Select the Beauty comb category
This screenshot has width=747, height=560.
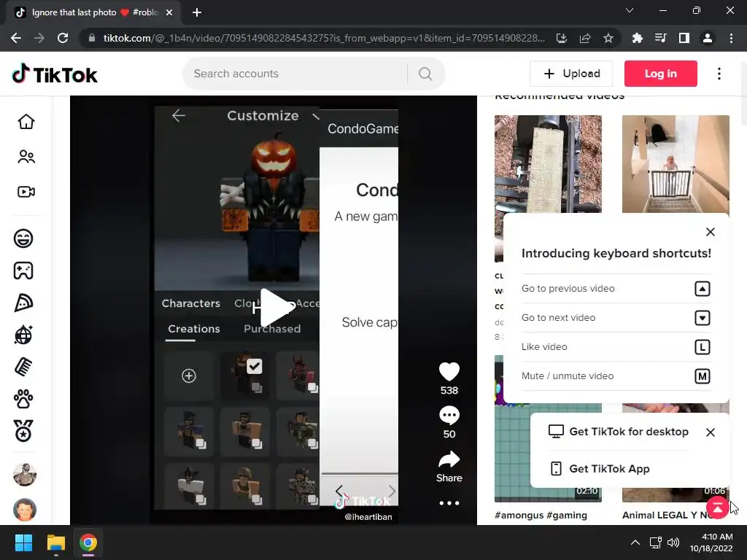click(x=23, y=367)
